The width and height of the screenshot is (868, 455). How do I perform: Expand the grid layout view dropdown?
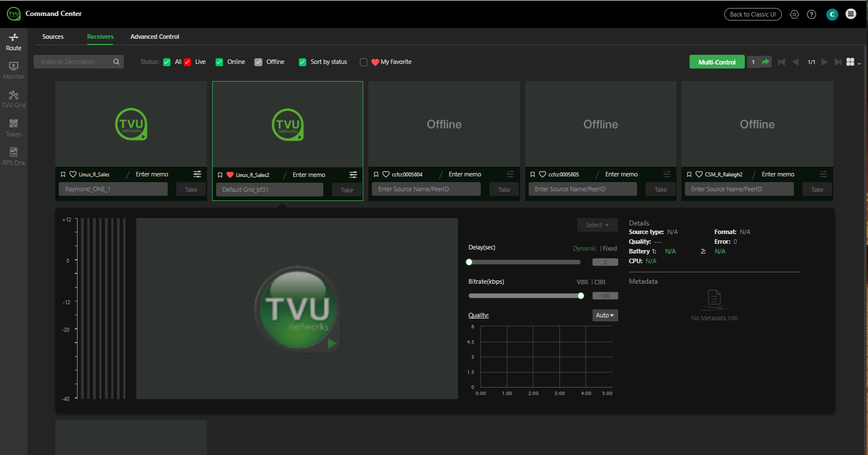point(853,62)
